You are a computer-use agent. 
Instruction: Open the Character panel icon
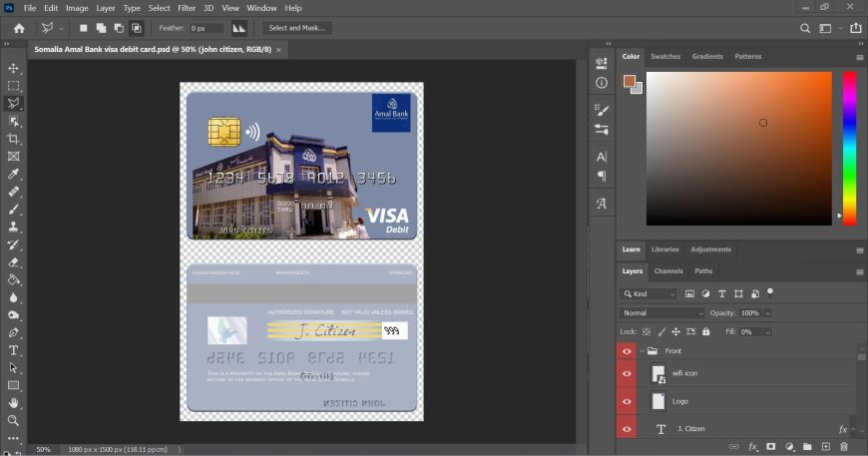[602, 158]
